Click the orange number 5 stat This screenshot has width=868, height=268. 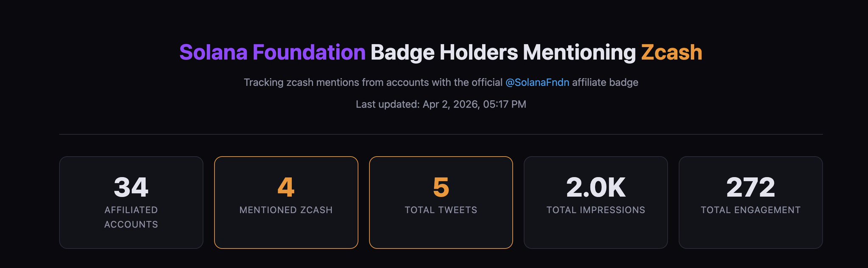[x=441, y=187]
